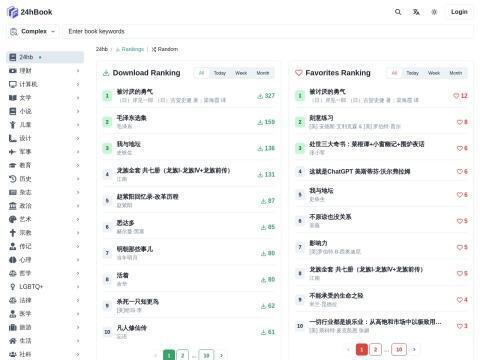
Task: Click the 儿童 child icon
Action: tap(13, 125)
